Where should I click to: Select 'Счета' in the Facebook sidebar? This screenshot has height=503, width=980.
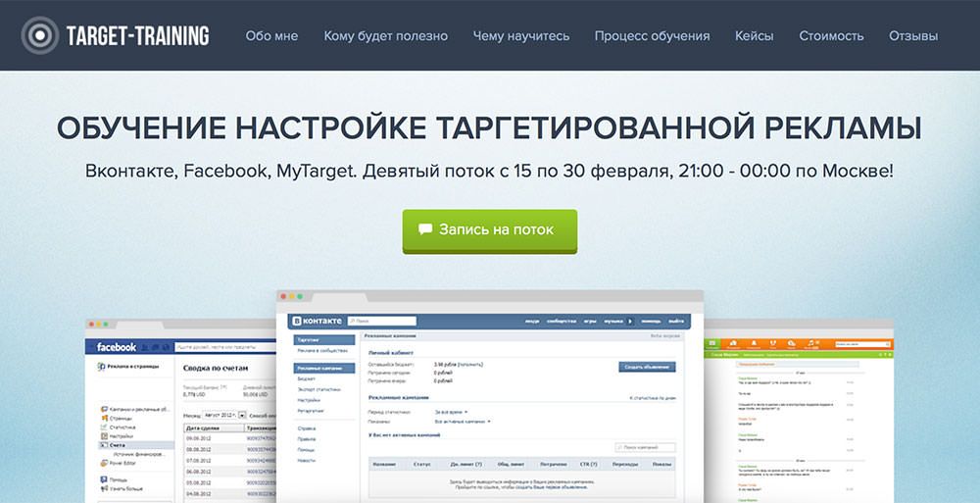pos(136,445)
